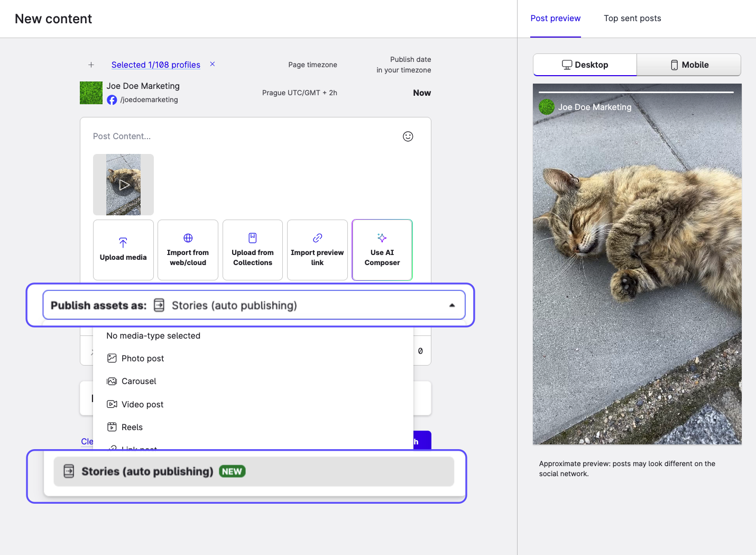
Task: Remove selected profiles with the X icon
Action: pos(213,64)
